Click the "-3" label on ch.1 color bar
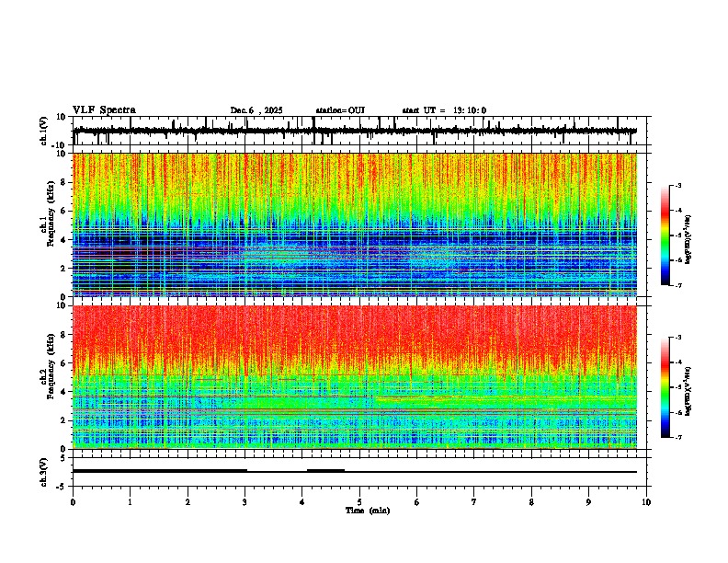Image resolution: width=728 pixels, height=563 pixels. click(x=677, y=185)
